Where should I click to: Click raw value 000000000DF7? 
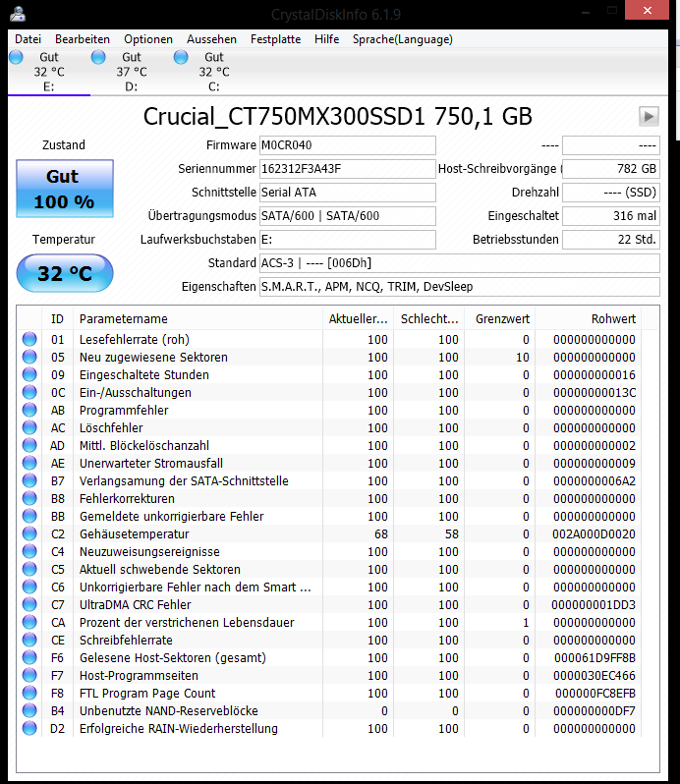point(595,710)
